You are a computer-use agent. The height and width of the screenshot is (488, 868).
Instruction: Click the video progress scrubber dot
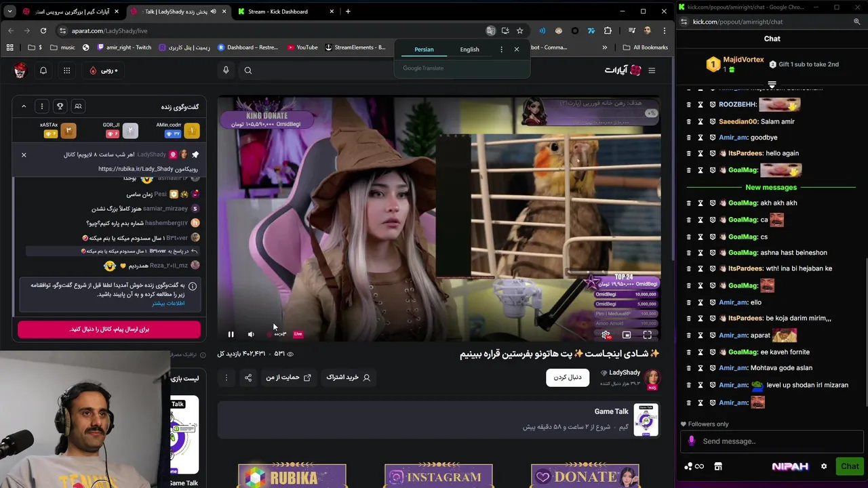click(269, 334)
